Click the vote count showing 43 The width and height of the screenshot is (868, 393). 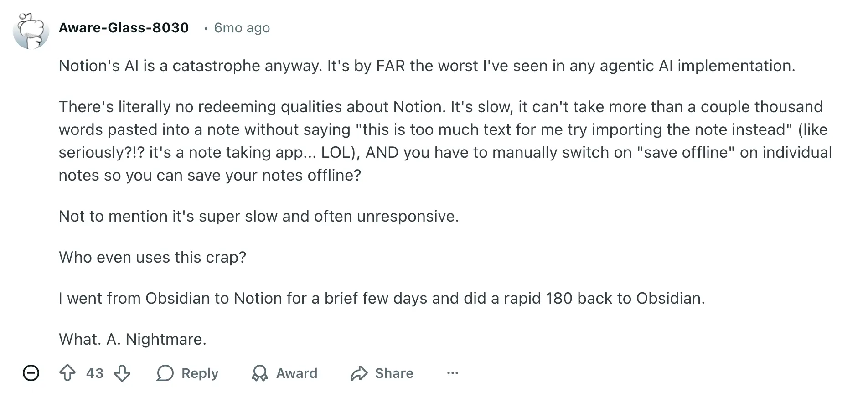coord(94,373)
